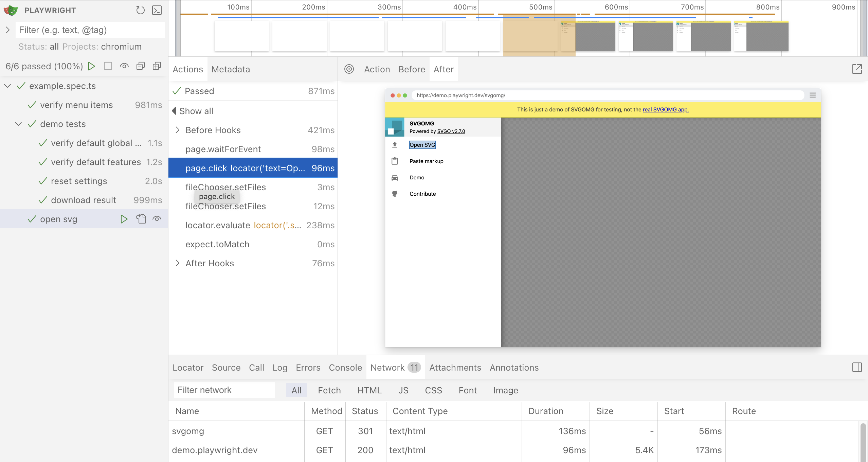The image size is (868, 462).
Task: Filter network by All
Action: click(x=296, y=390)
